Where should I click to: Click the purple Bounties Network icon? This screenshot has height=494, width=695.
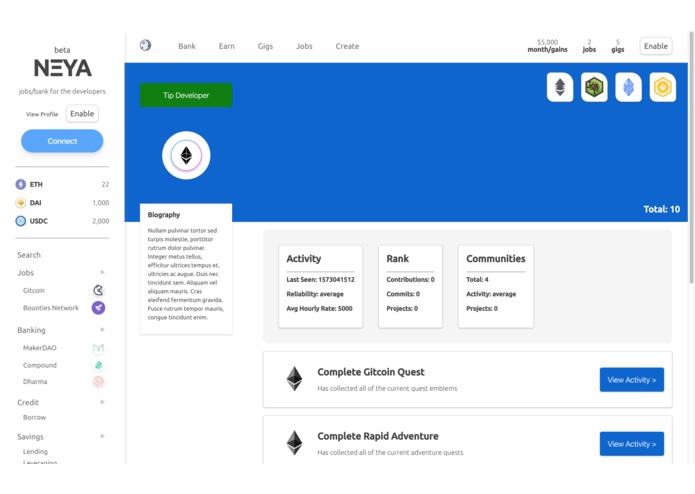click(98, 307)
